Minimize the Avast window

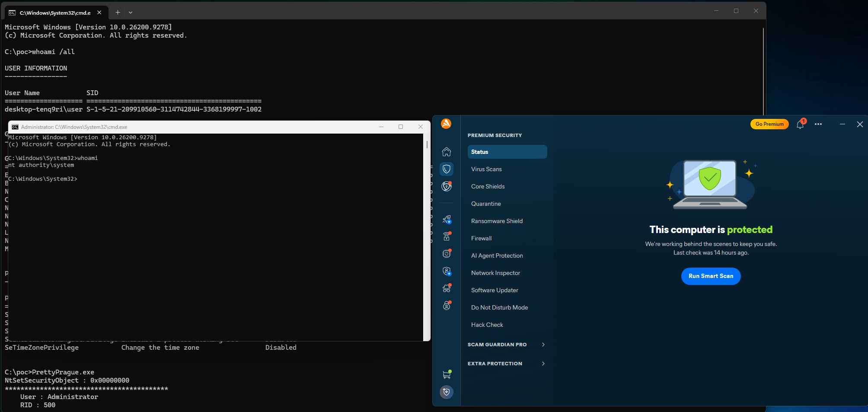point(842,124)
